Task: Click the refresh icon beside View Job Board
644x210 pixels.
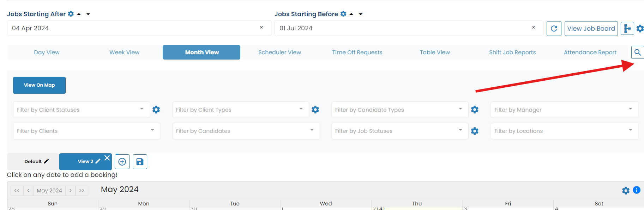Action: coord(554,29)
